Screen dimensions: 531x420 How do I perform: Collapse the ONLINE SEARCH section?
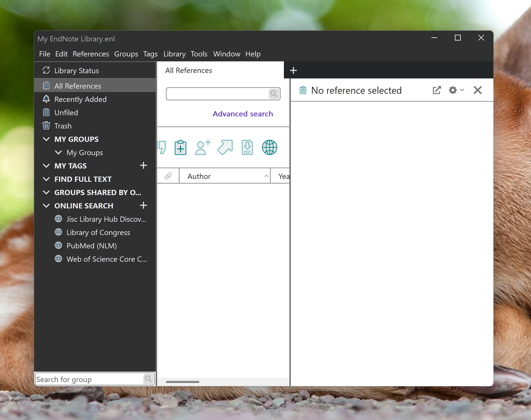click(x=46, y=206)
